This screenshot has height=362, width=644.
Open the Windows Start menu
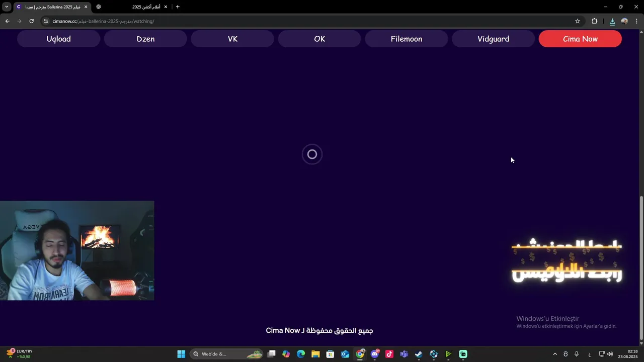181,354
